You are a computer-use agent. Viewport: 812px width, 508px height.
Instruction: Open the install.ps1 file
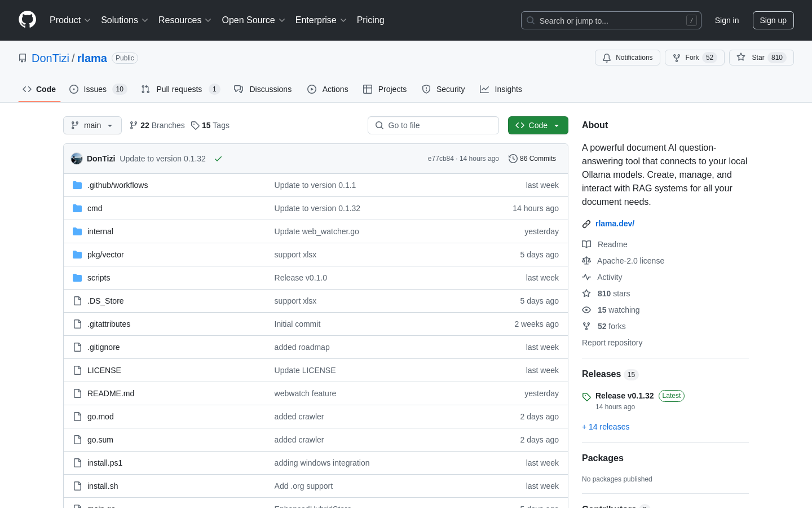click(105, 463)
